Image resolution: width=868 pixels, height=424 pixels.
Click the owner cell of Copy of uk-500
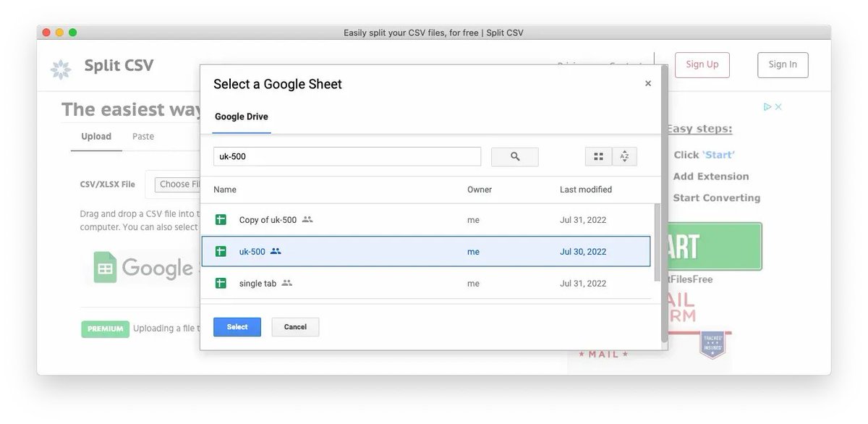pos(473,220)
